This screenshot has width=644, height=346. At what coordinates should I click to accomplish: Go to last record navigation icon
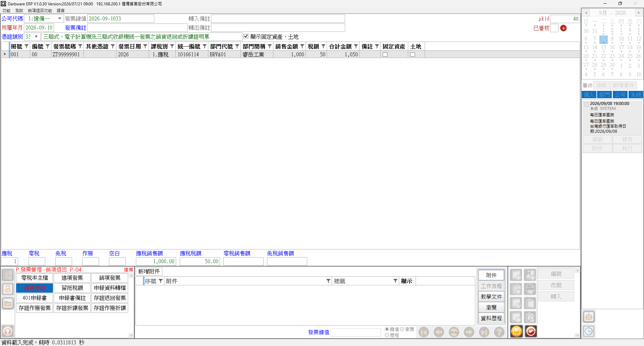(484, 332)
